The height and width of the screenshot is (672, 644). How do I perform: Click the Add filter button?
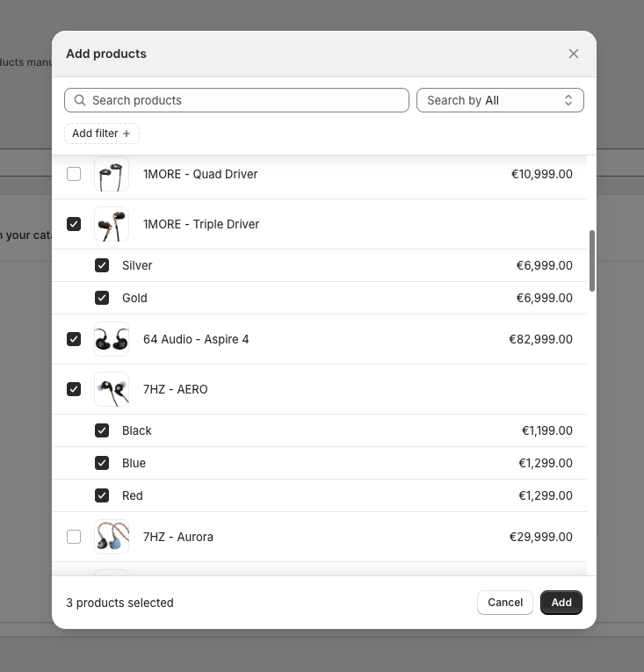tap(102, 134)
